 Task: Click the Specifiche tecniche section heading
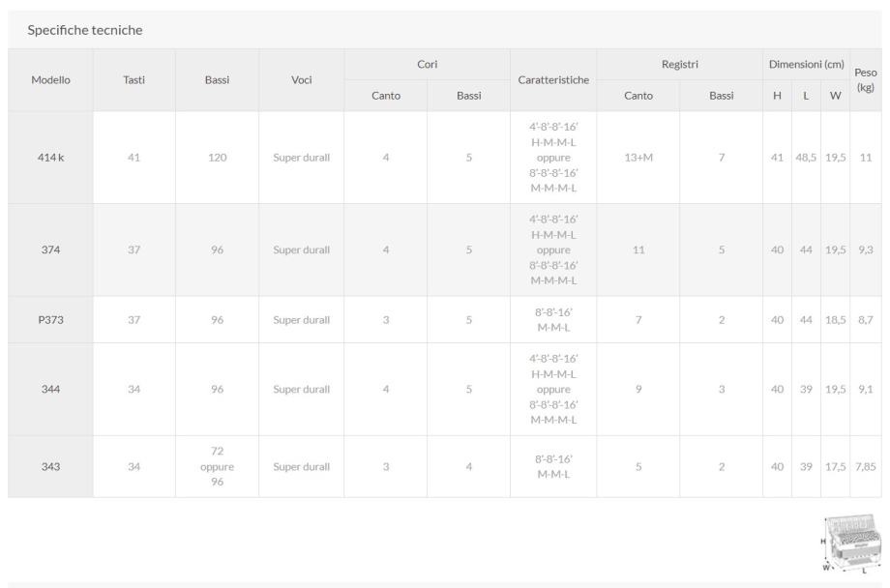click(x=85, y=30)
